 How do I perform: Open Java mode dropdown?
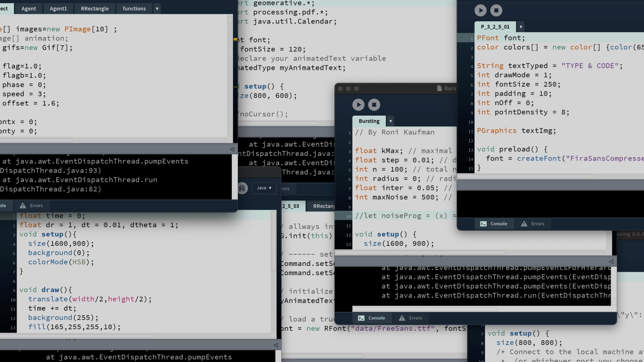(x=264, y=188)
